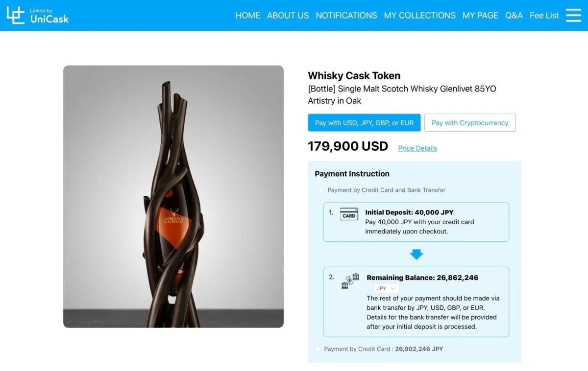This screenshot has width=588, height=371.
Task: Switch to Pay with Cryptocurrency
Action: pyautogui.click(x=469, y=123)
